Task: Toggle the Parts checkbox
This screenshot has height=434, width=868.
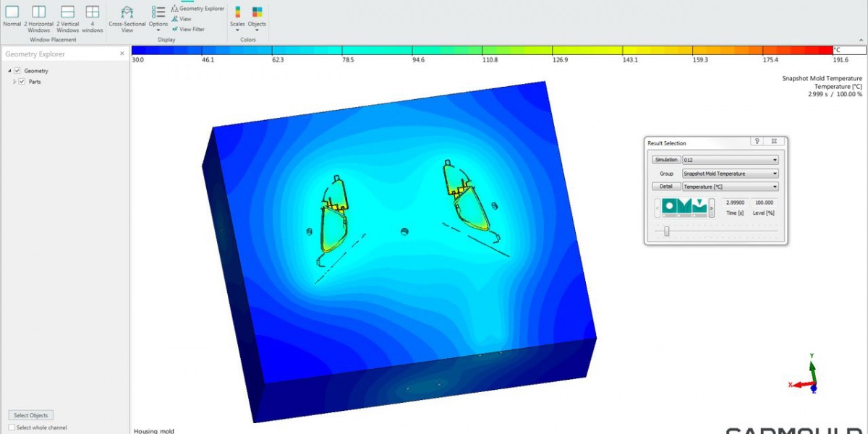Action: 22,82
